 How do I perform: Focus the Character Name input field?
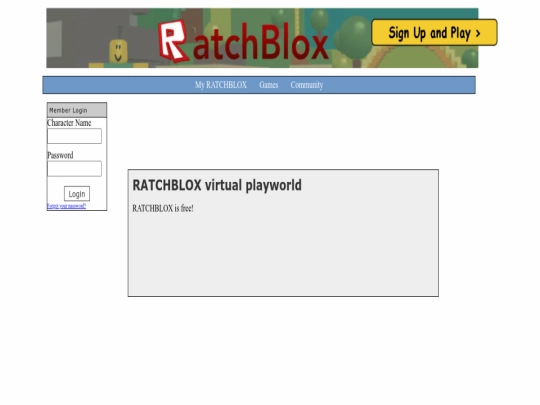(74, 136)
